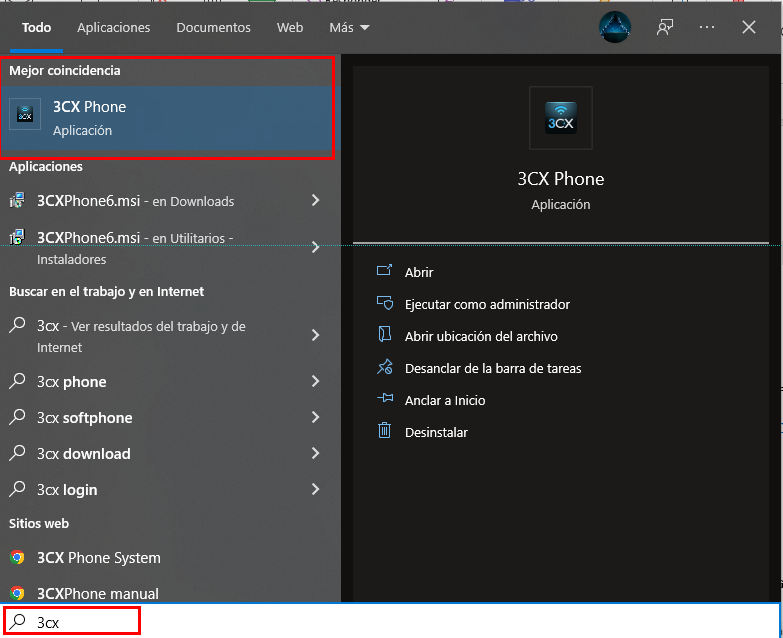Click the Abrir open icon

(x=384, y=271)
